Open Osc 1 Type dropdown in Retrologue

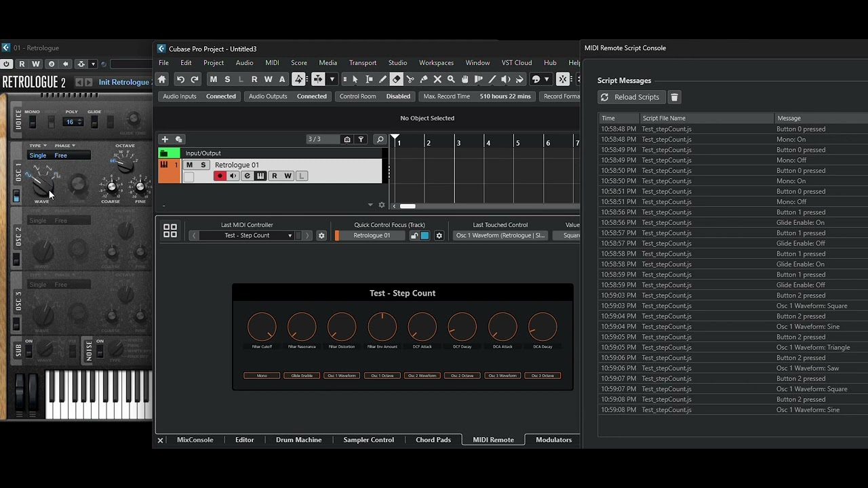(37, 146)
